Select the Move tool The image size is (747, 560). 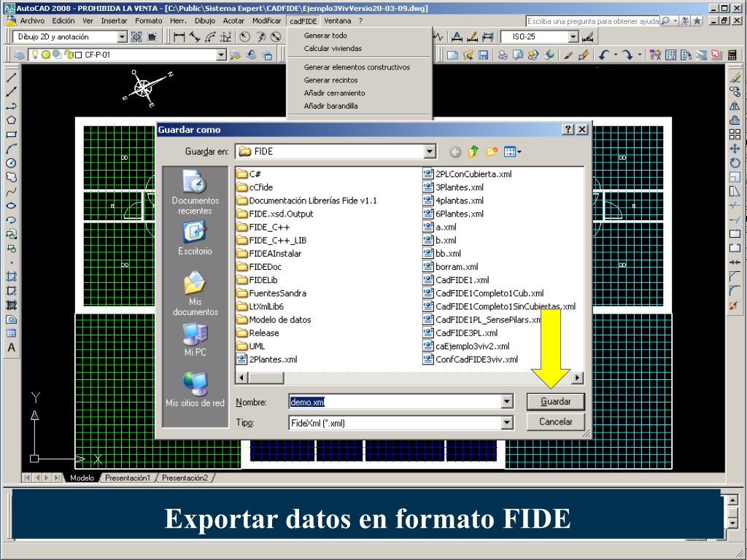click(735, 149)
